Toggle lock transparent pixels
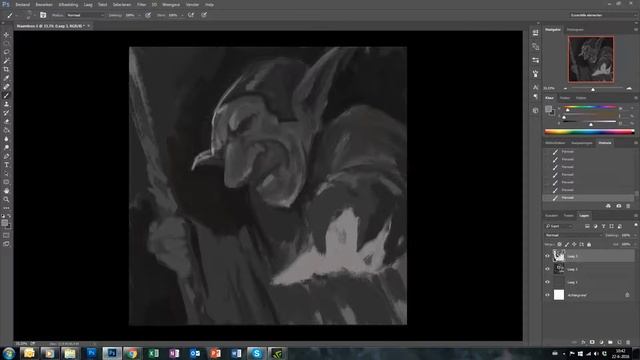The width and height of the screenshot is (640, 360). 560,244
